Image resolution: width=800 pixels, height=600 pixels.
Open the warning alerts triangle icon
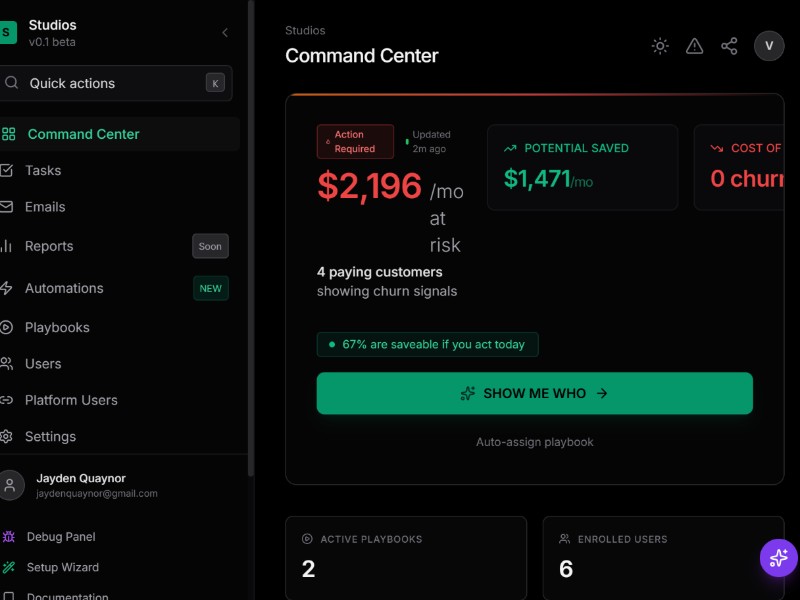[694, 46]
